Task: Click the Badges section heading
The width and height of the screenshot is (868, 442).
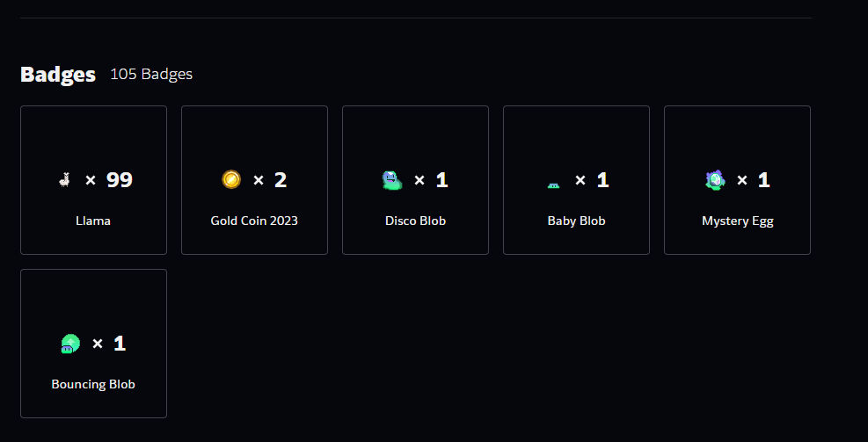Action: 58,74
